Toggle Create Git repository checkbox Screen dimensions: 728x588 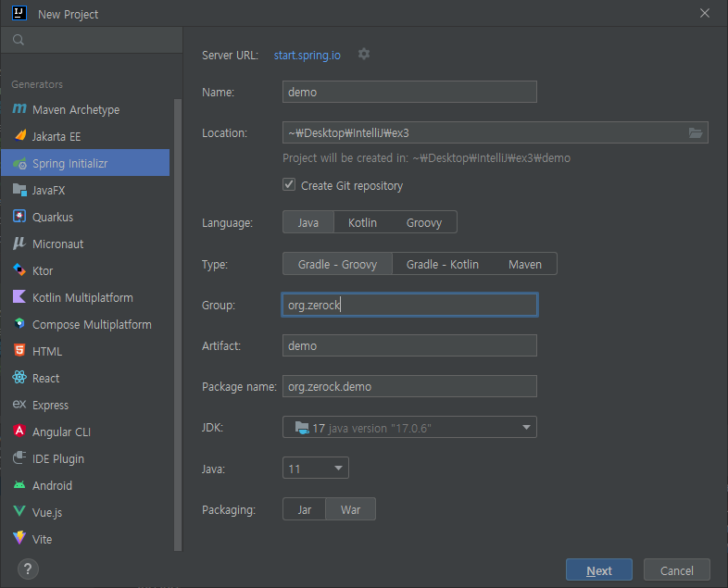pyautogui.click(x=289, y=184)
